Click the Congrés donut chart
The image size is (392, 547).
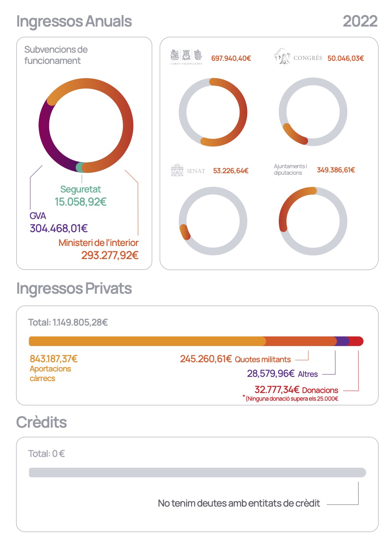pyautogui.click(x=313, y=112)
